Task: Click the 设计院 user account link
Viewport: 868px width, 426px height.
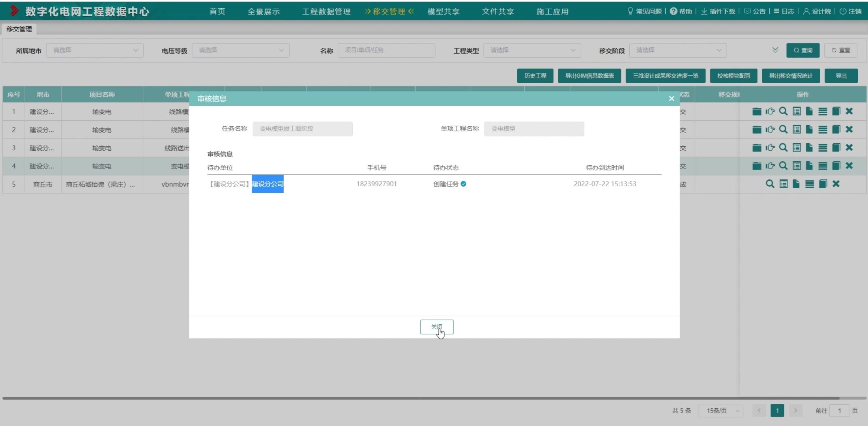Action: point(817,11)
